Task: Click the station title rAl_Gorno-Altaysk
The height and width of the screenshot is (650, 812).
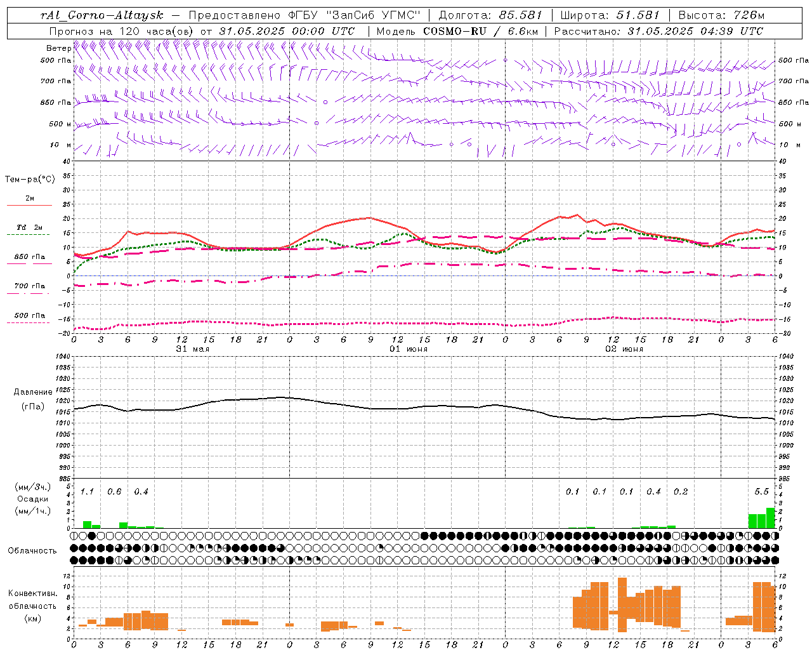Action: (101, 15)
